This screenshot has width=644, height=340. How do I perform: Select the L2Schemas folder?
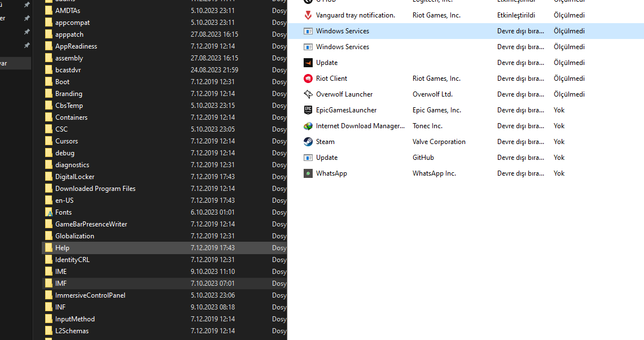[x=72, y=331]
